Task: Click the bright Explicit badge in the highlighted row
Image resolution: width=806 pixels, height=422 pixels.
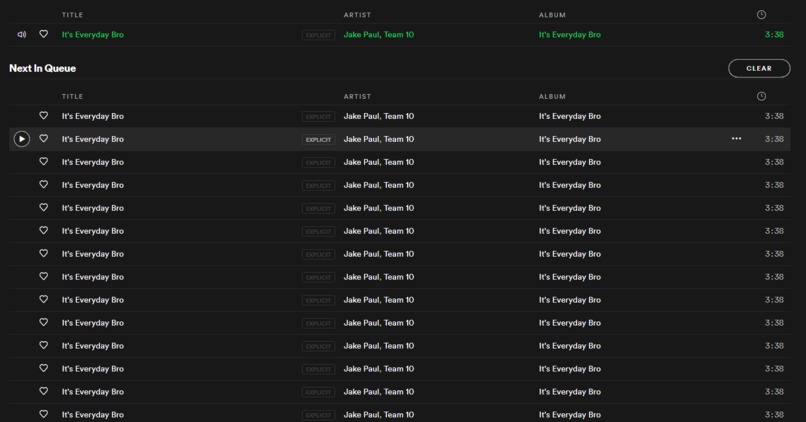Action: 318,139
